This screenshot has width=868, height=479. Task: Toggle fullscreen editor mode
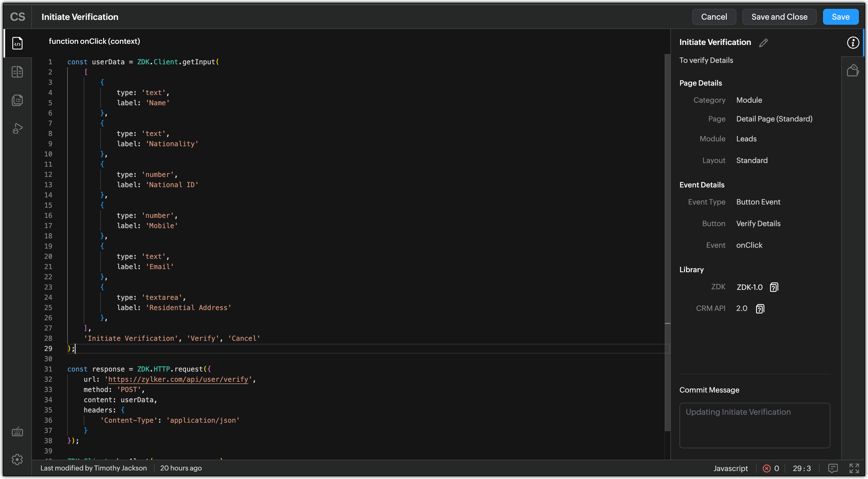854,468
